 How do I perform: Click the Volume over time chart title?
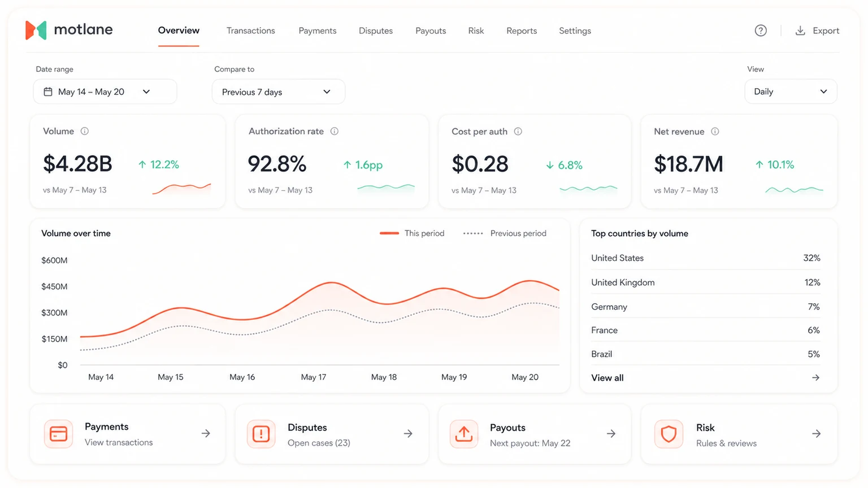coord(76,233)
